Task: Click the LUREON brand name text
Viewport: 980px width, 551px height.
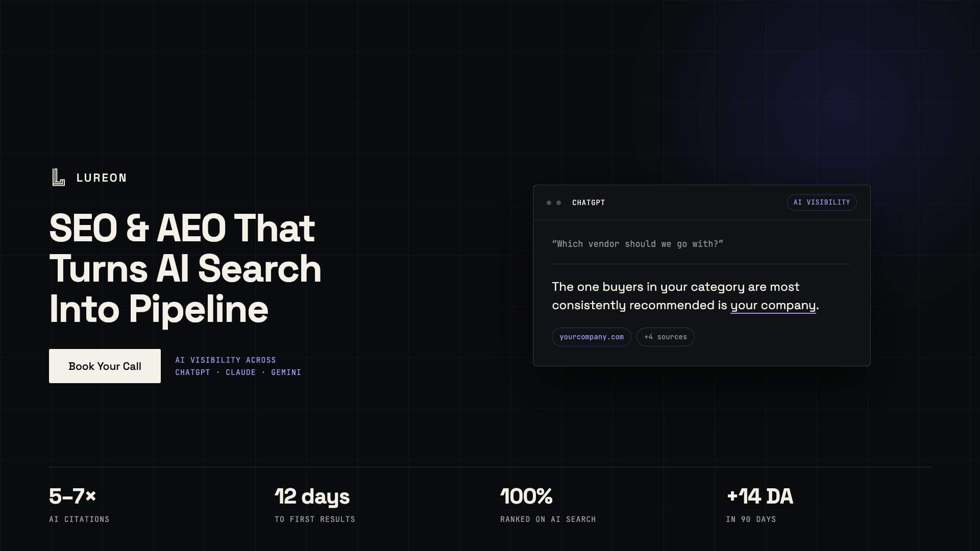Action: 102,178
